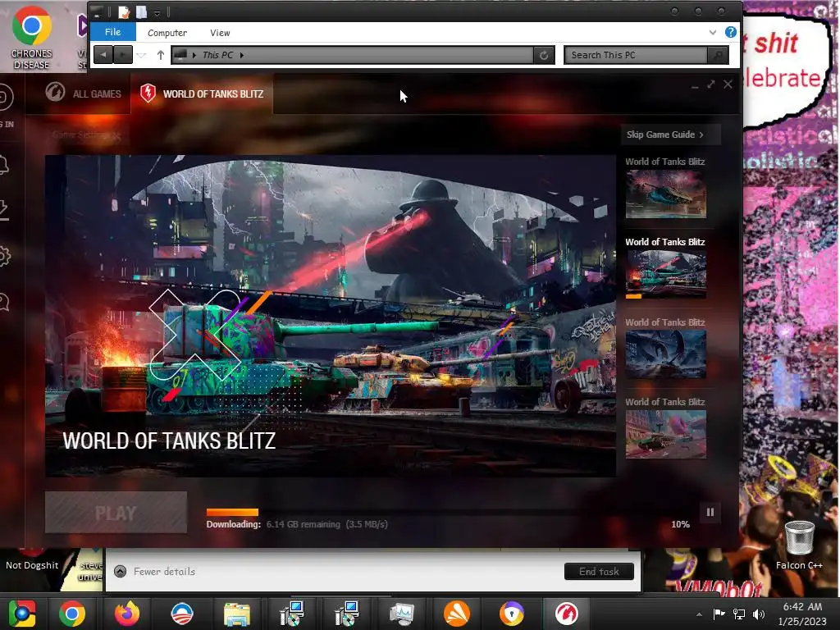Expand the arrow before This PC breadcrumb
840x630 pixels.
pyautogui.click(x=194, y=55)
